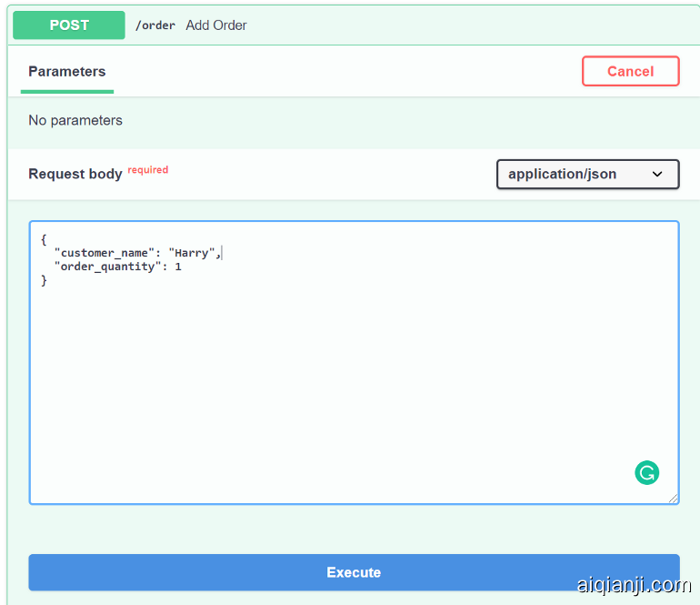Screen dimensions: 700x605
Task: Place cursor on the "order_quantity" key
Action: click(x=107, y=267)
